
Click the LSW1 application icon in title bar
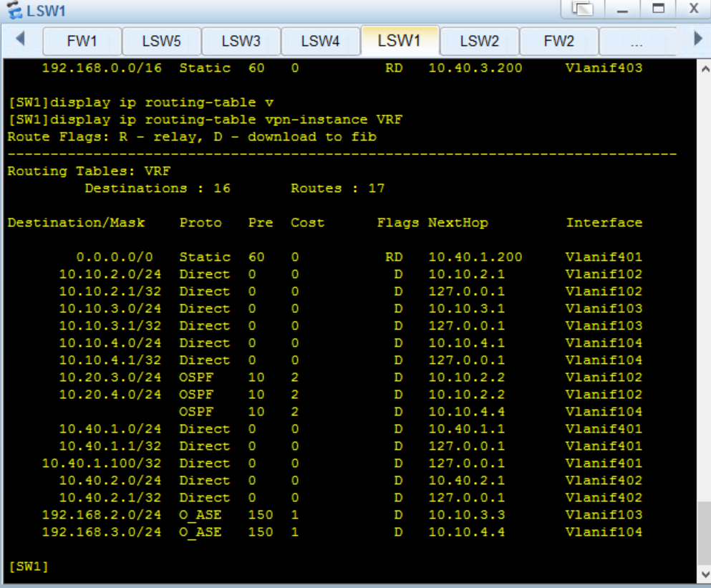tap(14, 9)
